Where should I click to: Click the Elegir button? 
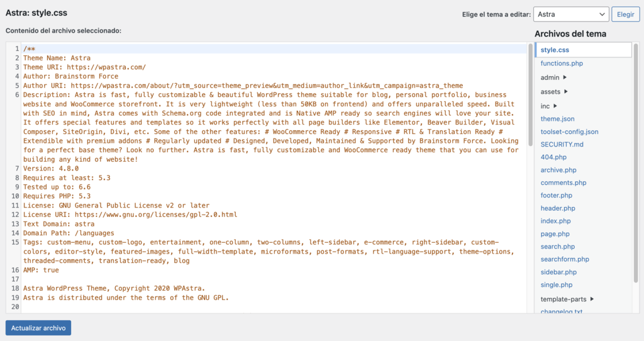(x=626, y=14)
